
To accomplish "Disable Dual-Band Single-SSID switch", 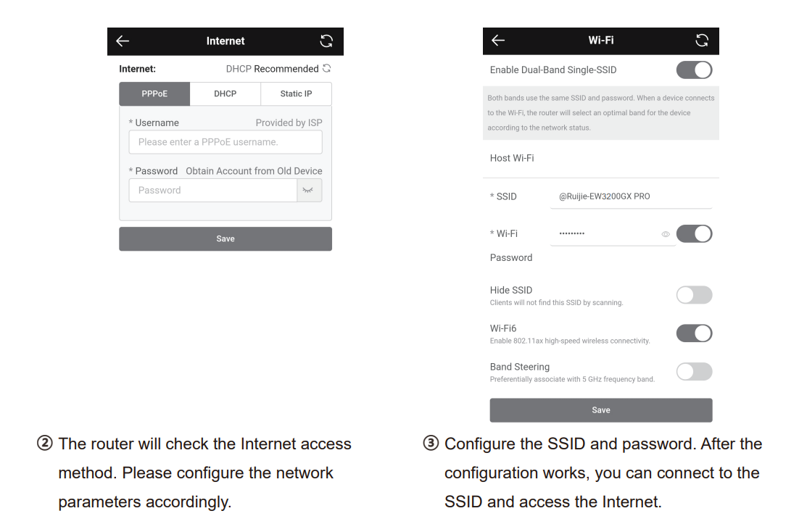I will click(x=694, y=70).
